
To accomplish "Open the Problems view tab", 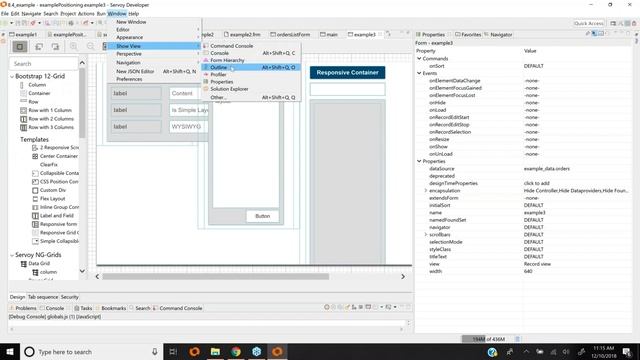I will click(23, 308).
